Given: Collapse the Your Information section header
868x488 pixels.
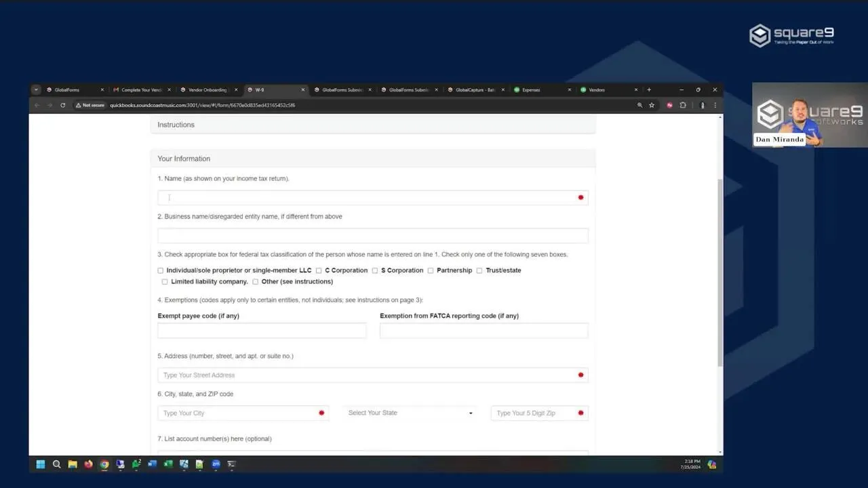Looking at the screenshot, I should (373, 159).
